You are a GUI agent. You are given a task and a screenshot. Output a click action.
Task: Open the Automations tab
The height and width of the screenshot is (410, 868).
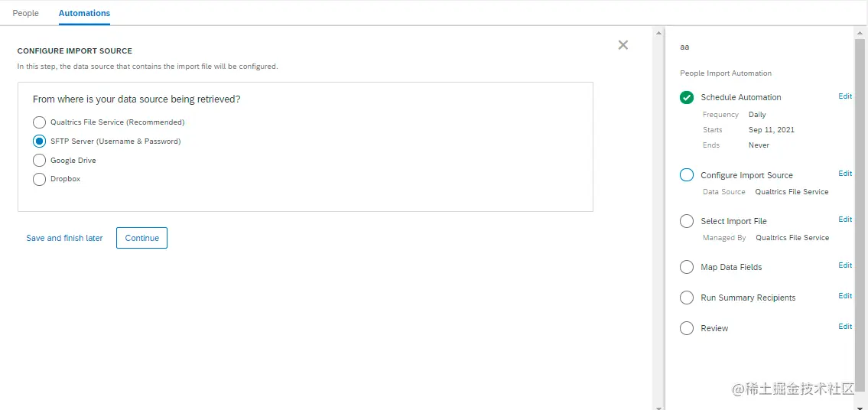(x=84, y=13)
